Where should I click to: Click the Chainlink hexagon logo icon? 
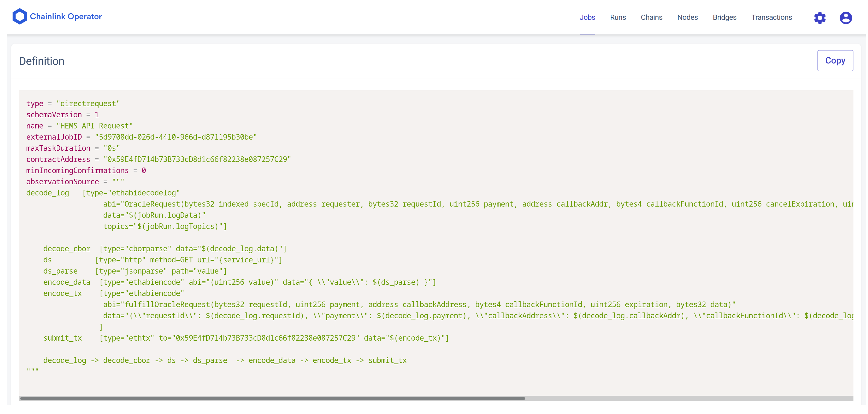pyautogui.click(x=19, y=17)
